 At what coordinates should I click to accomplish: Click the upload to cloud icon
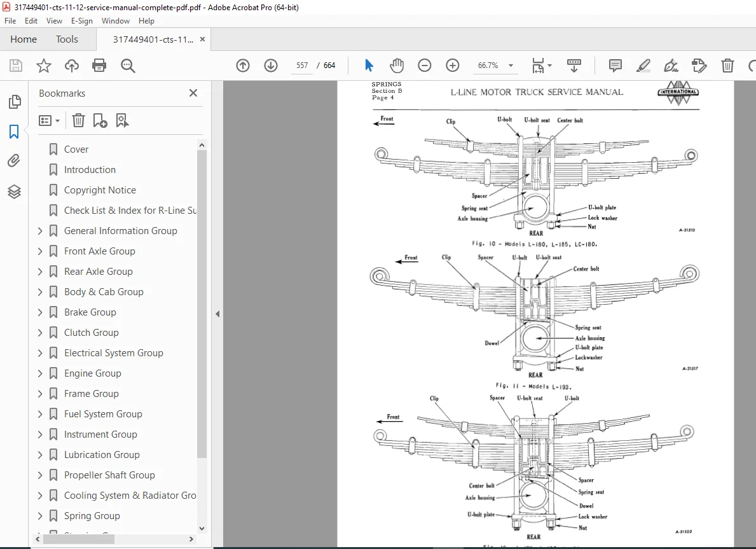pos(72,66)
